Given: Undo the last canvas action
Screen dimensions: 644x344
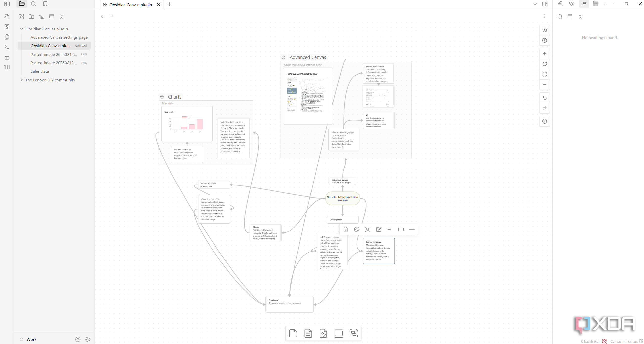Looking at the screenshot, I should coord(545,98).
